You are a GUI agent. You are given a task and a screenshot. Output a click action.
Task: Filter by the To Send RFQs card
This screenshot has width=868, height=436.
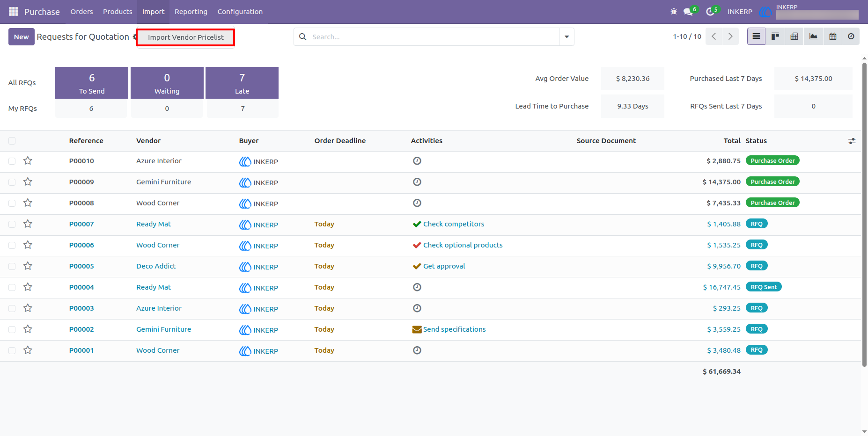pyautogui.click(x=92, y=83)
